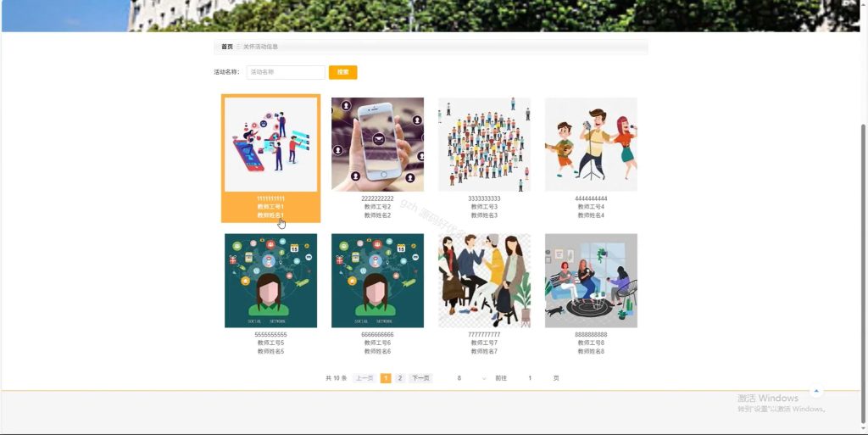Go to page 2 in pagination
The height and width of the screenshot is (435, 868).
point(400,378)
